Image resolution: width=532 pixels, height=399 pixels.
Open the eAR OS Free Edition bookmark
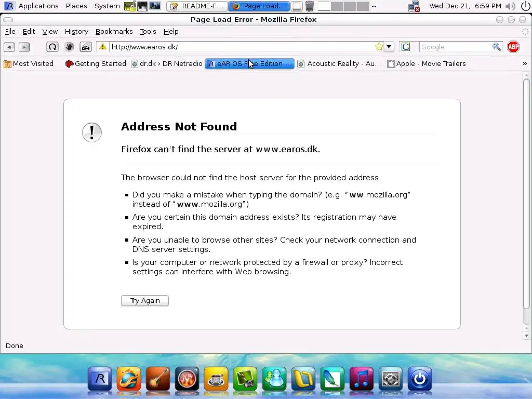pos(249,64)
